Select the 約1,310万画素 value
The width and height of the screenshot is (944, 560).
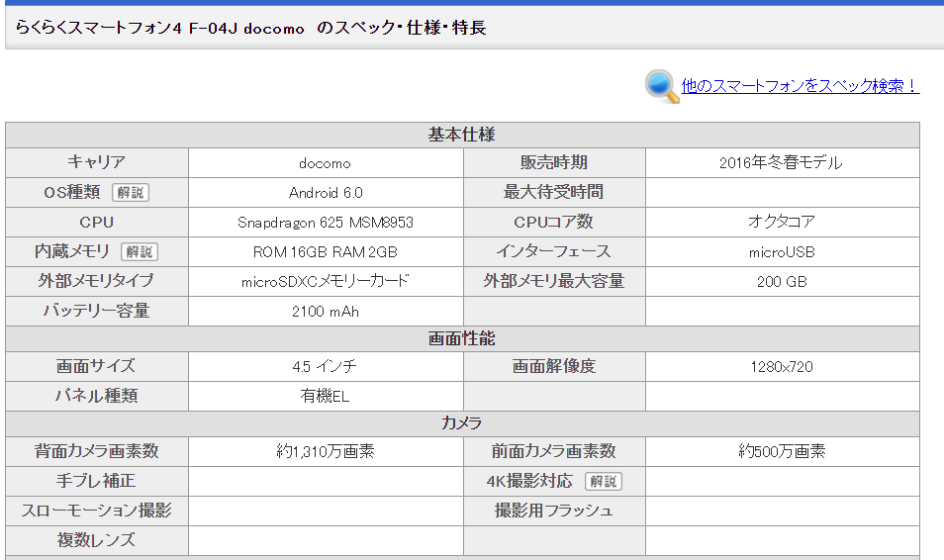326,451
